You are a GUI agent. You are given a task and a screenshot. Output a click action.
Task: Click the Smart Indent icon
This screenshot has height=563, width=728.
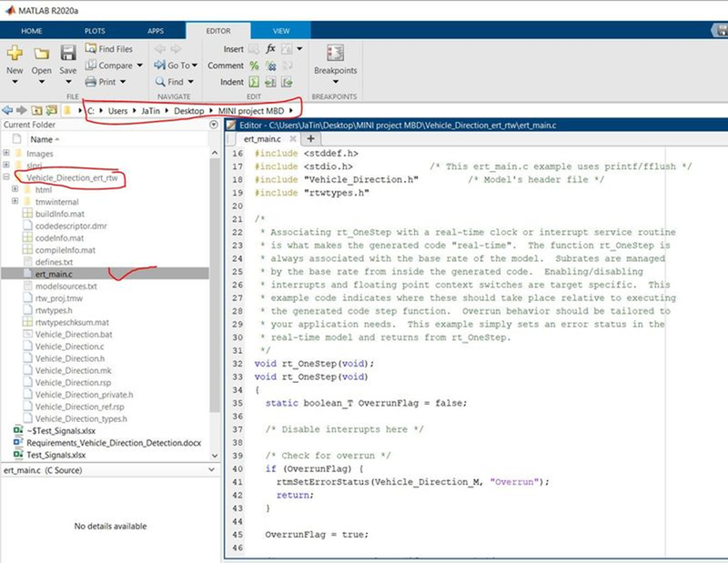point(254,82)
